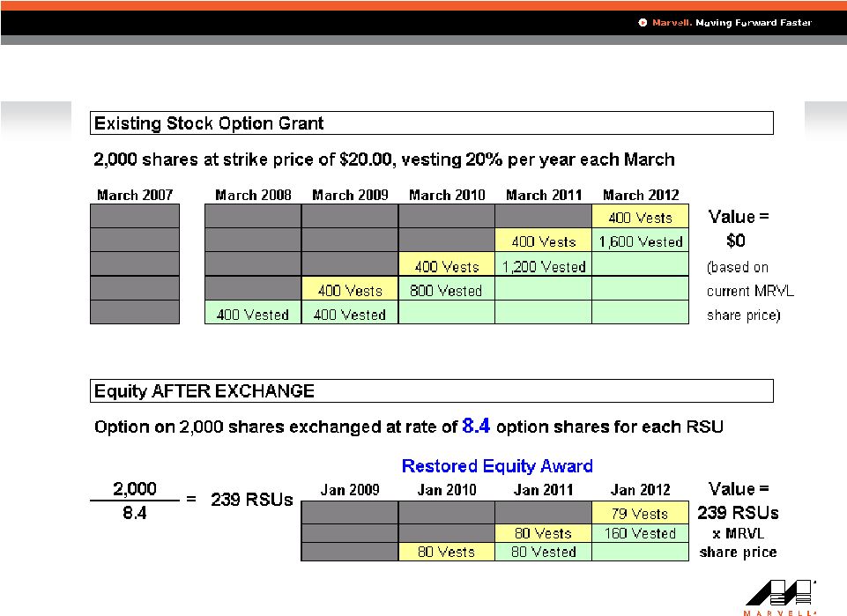Click the "800 Vested" cell
Image resolution: width=847 pixels, height=616 pixels.
pyautogui.click(x=446, y=290)
